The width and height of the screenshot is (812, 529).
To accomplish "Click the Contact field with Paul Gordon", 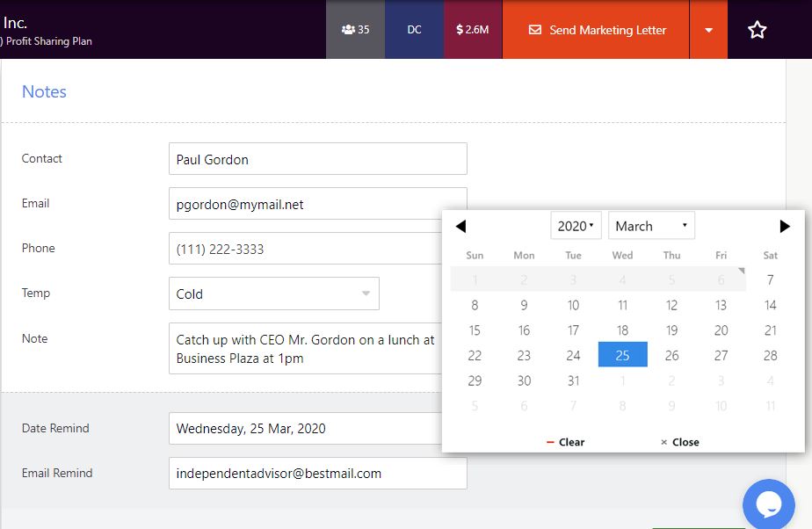I will pos(317,159).
